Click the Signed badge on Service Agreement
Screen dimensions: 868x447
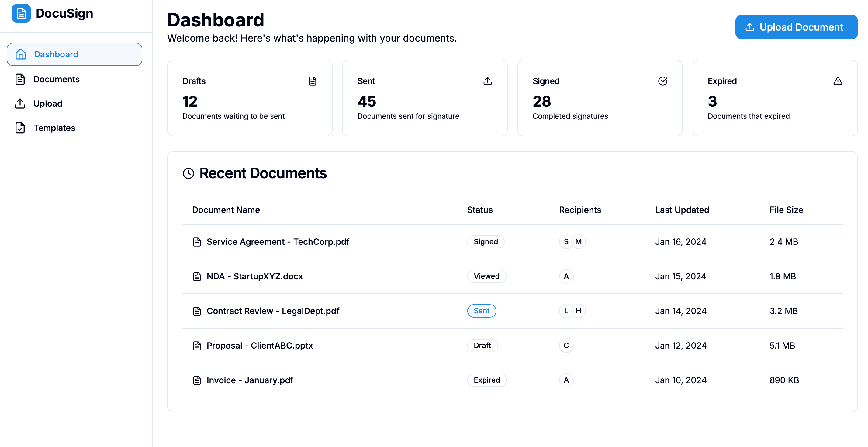coord(486,241)
